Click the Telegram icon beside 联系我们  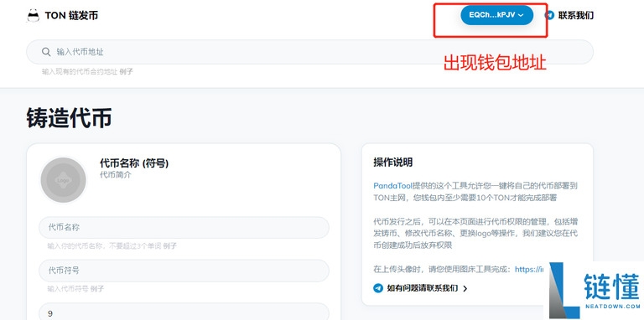(x=549, y=16)
